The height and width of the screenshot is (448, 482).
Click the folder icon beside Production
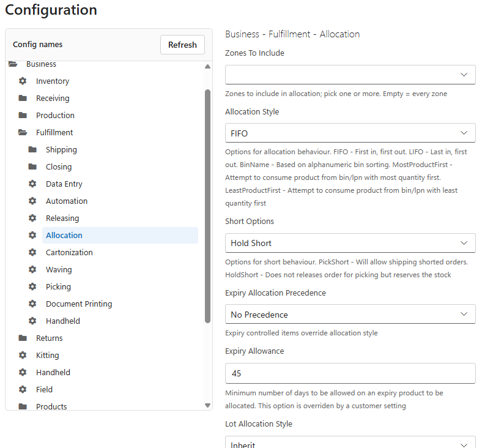[23, 115]
